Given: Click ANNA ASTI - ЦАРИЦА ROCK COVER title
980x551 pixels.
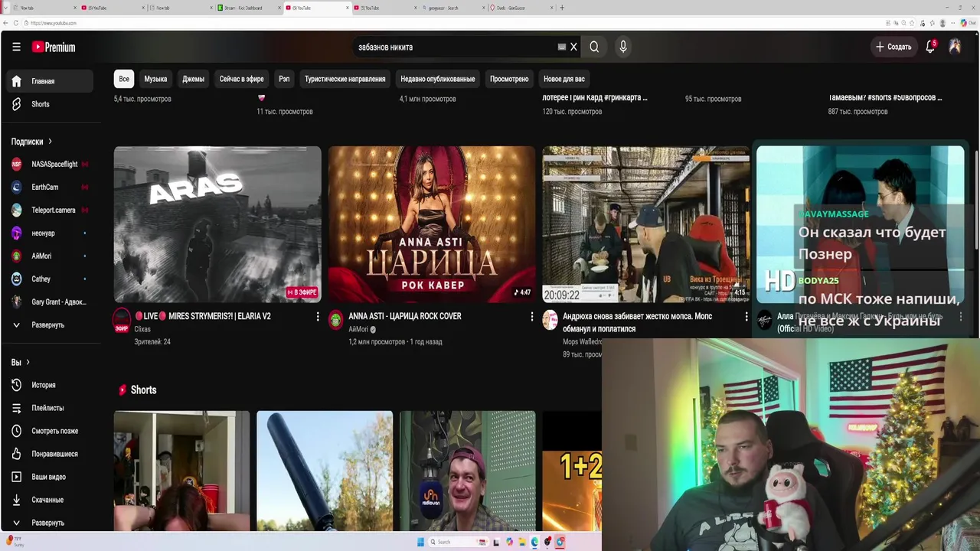Looking at the screenshot, I should pos(405,316).
